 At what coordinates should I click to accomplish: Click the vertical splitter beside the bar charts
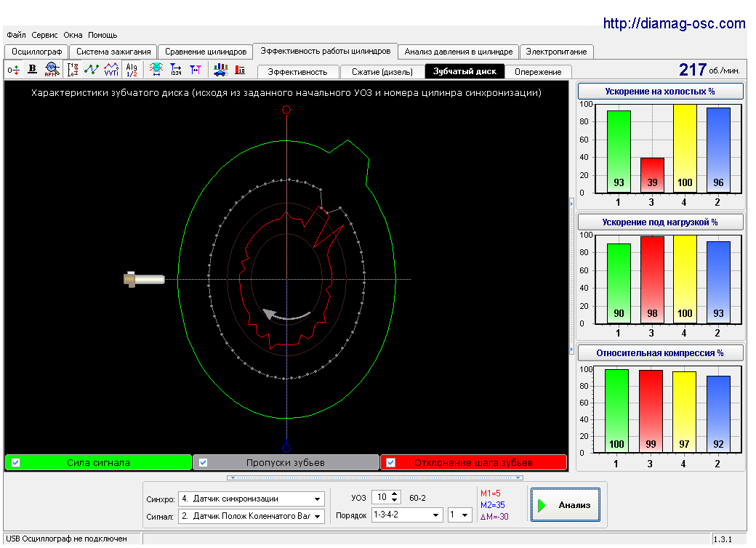[572, 276]
